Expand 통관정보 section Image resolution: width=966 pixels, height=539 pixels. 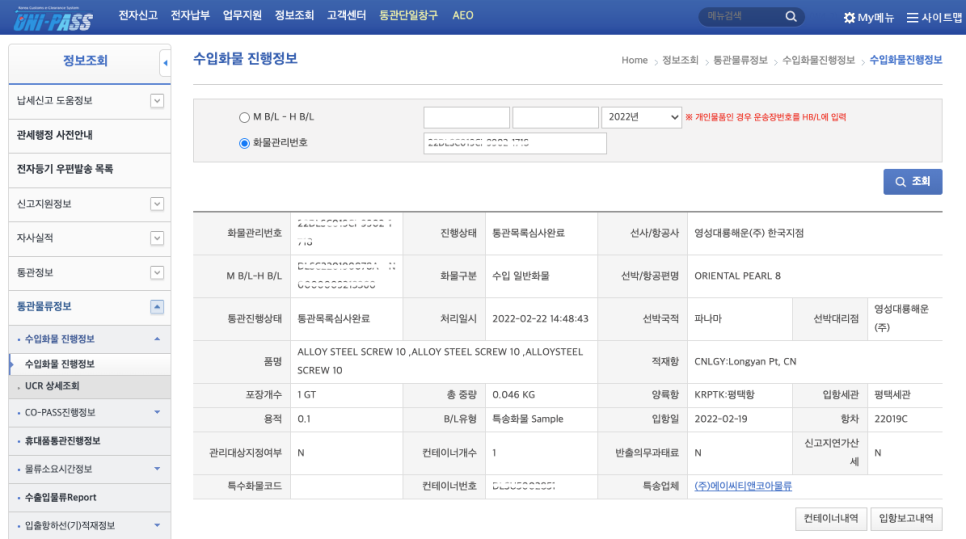(157, 272)
